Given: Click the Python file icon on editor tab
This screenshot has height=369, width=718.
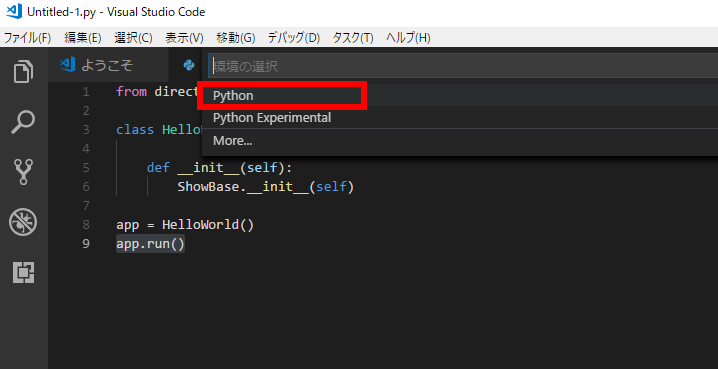Looking at the screenshot, I should click(x=189, y=65).
